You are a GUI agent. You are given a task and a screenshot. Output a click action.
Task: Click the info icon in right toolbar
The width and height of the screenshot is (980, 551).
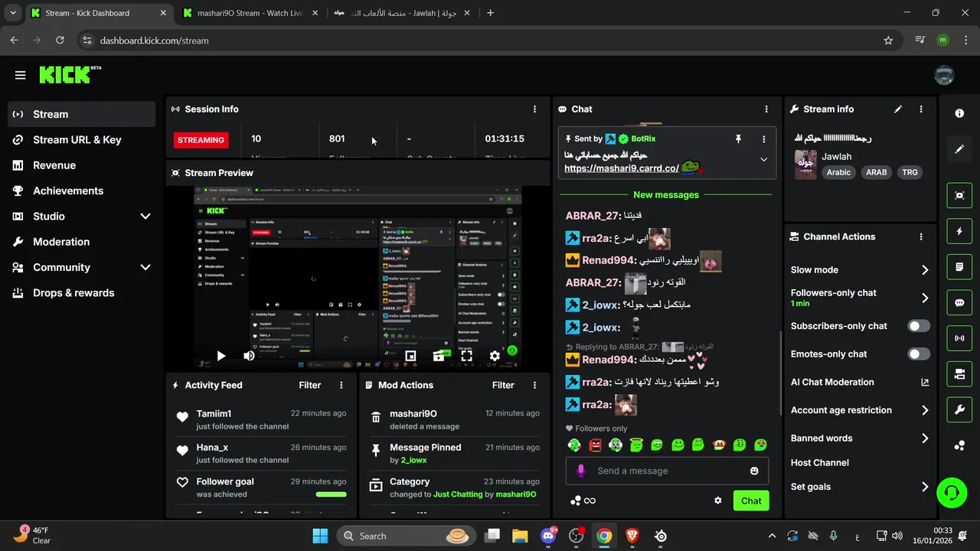(x=959, y=113)
